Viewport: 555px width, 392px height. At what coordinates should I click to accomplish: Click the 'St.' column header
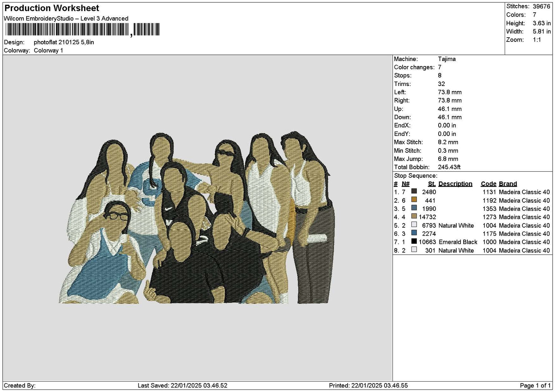pos(432,184)
